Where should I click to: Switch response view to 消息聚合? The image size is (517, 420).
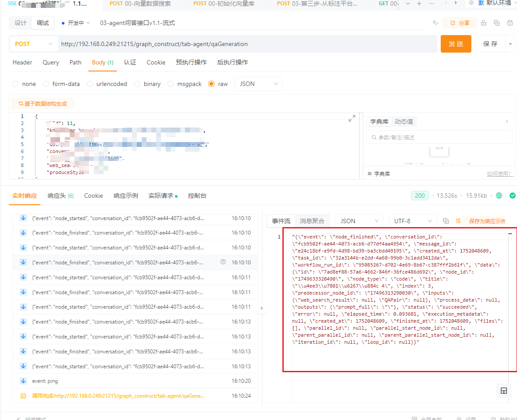tap(312, 221)
